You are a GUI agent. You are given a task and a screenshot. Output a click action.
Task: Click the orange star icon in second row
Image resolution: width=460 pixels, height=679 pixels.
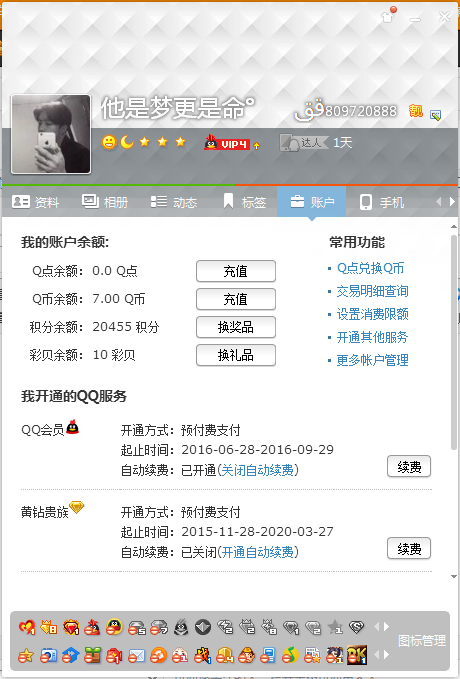[x=26, y=656]
